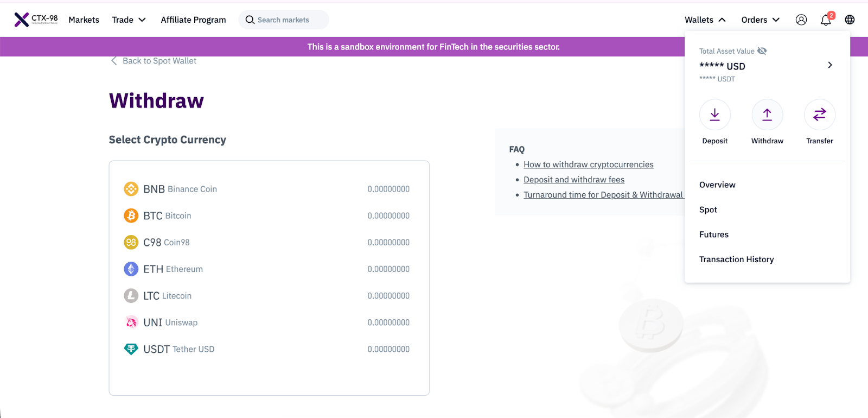The width and height of the screenshot is (868, 418).
Task: Select the Uniswap currency name
Action: [181, 322]
